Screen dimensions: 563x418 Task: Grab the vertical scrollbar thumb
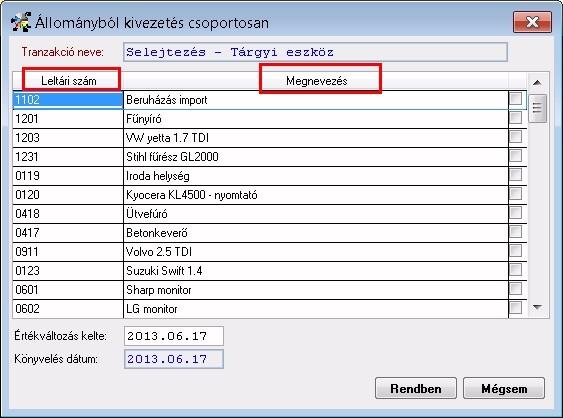[538, 108]
